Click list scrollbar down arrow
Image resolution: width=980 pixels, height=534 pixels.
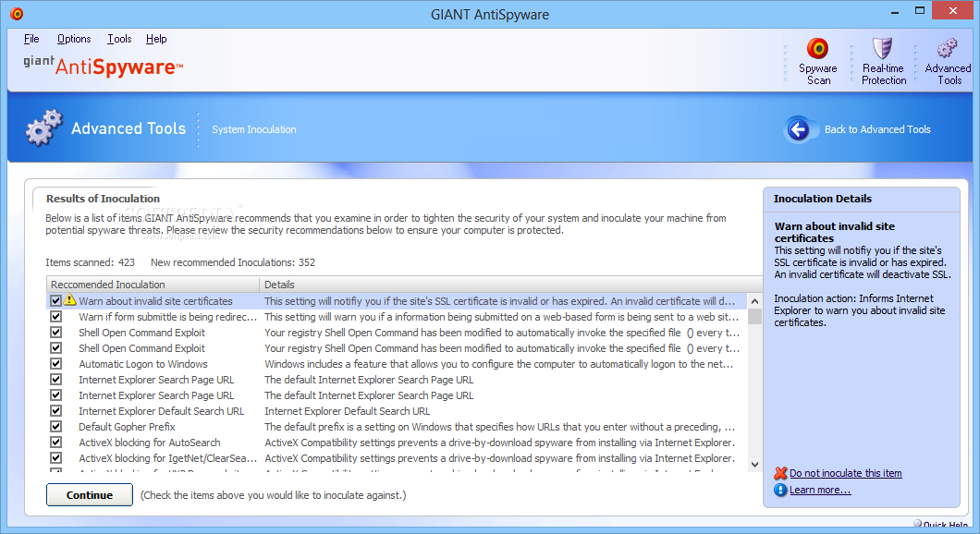click(754, 465)
